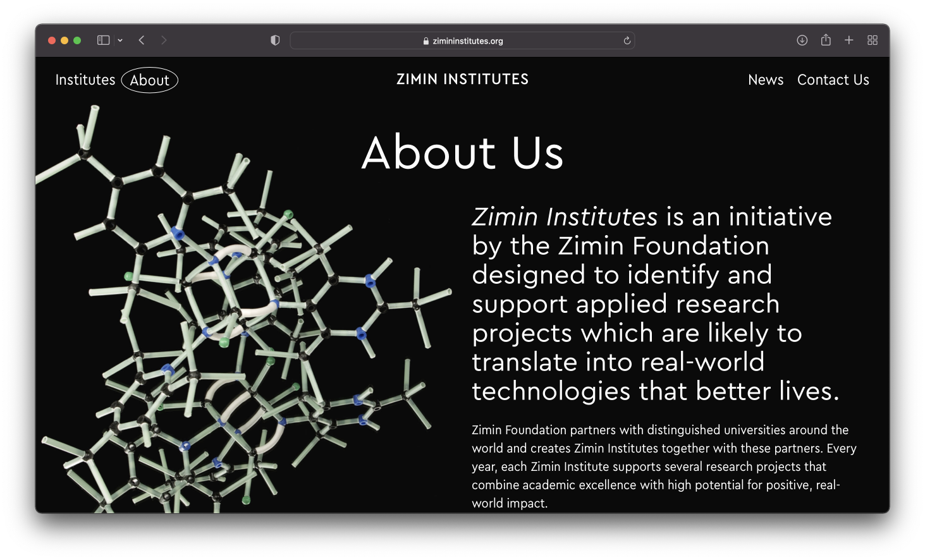Minimize the window with yellow button
The image size is (925, 560).
[64, 40]
